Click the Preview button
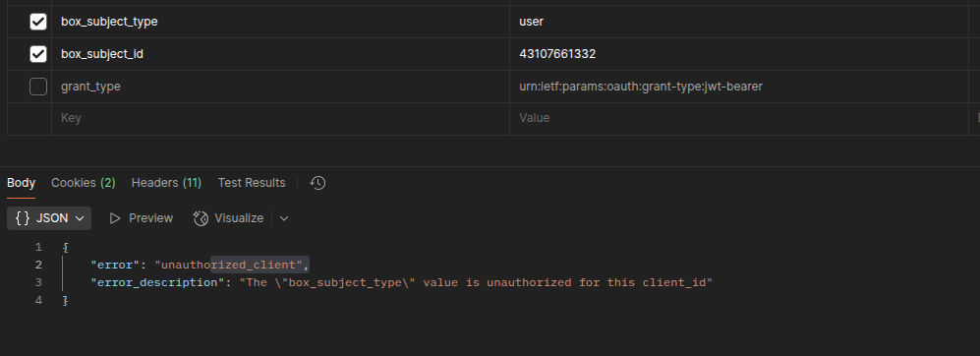The image size is (980, 356). click(x=141, y=218)
